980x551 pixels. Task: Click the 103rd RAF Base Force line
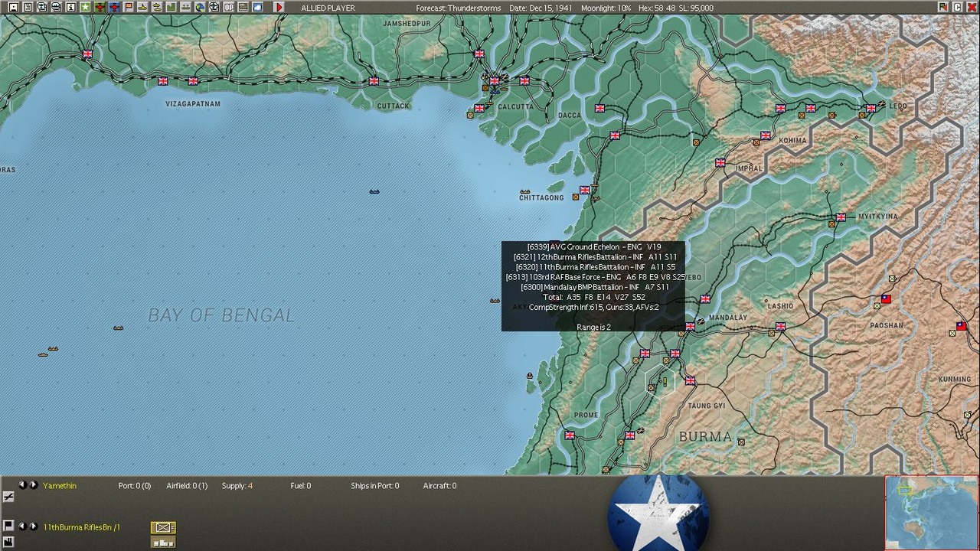pyautogui.click(x=596, y=277)
